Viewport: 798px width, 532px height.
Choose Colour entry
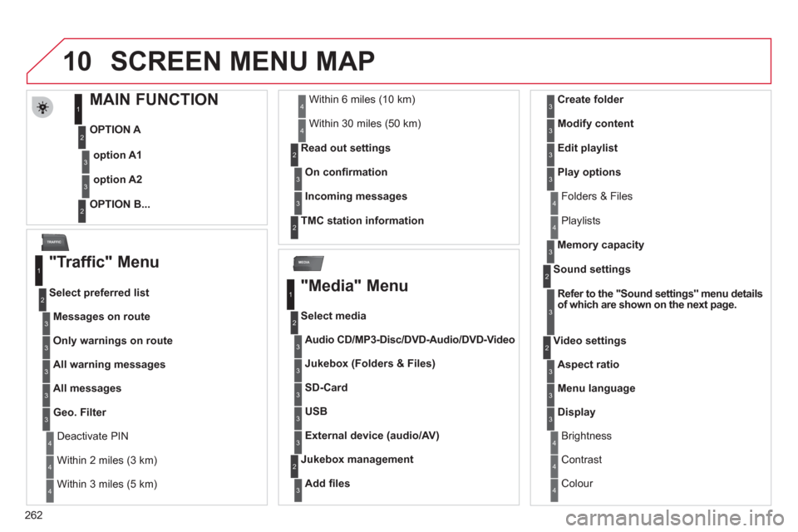(x=577, y=484)
